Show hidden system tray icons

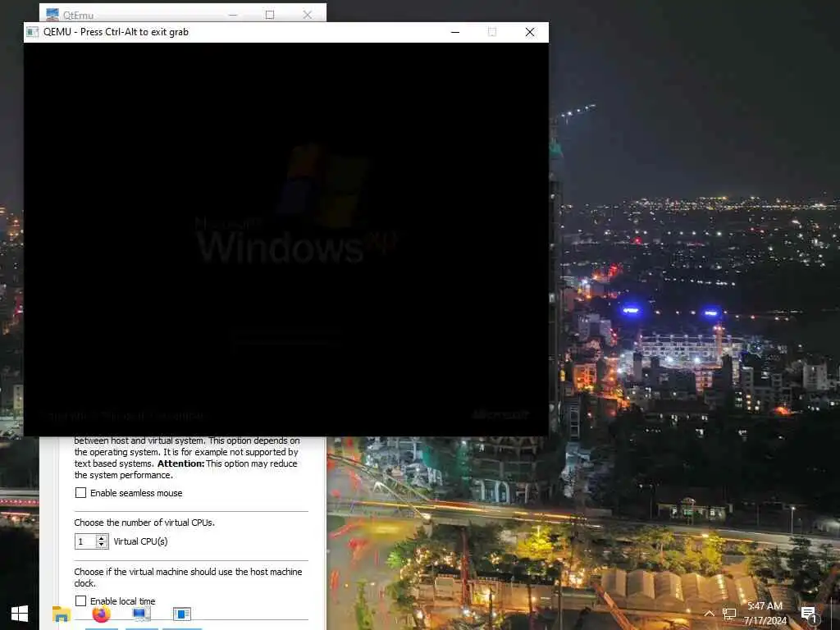tap(710, 614)
